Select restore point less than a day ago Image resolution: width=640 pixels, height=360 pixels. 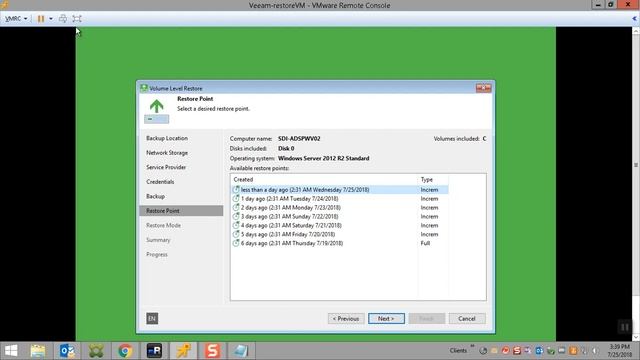click(340, 190)
